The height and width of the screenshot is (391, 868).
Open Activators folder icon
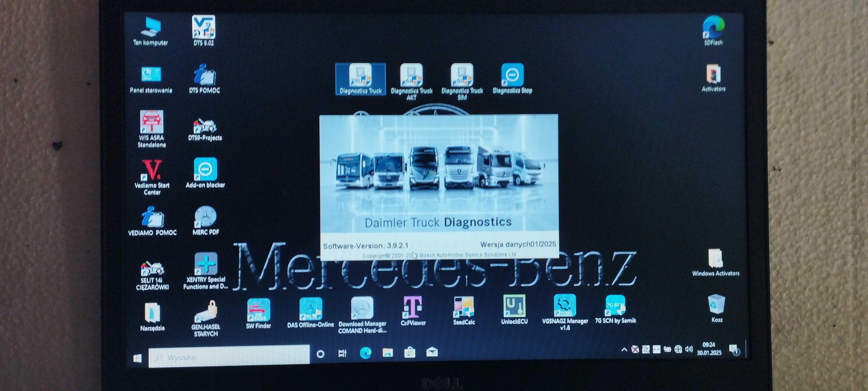[713, 78]
